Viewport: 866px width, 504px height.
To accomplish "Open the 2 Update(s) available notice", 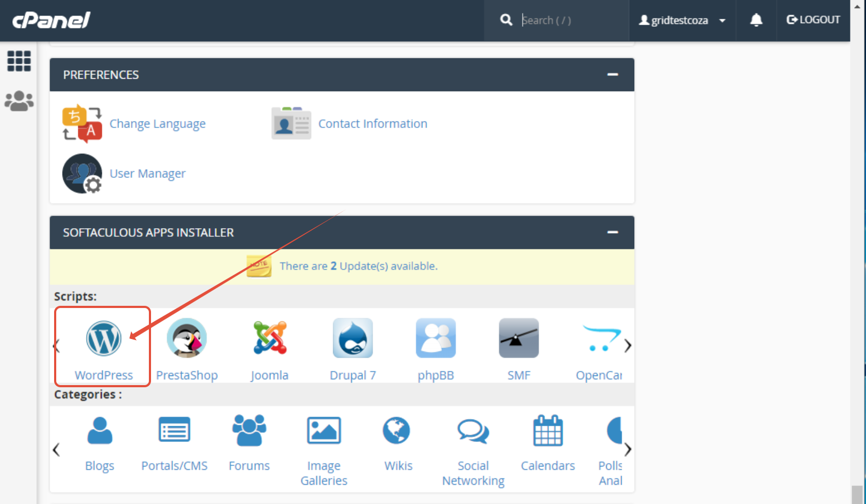I will 358,266.
